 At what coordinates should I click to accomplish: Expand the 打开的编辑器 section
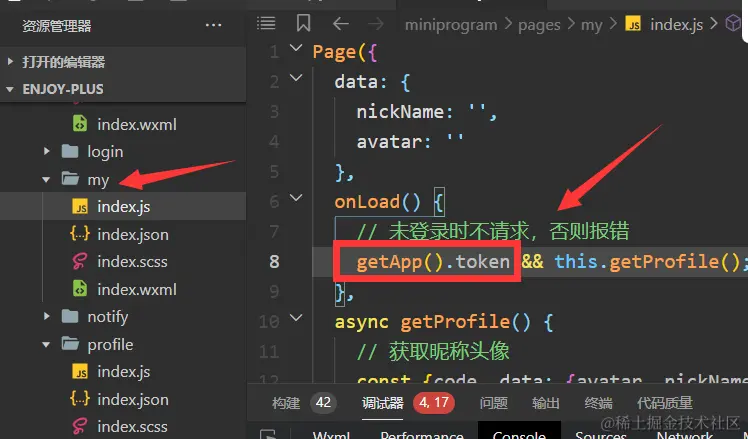click(x=10, y=62)
